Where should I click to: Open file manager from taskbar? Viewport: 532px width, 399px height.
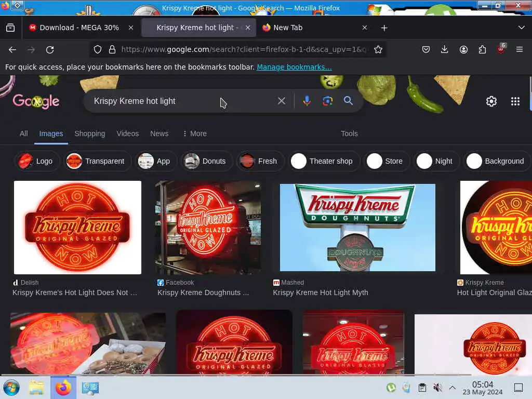36,388
